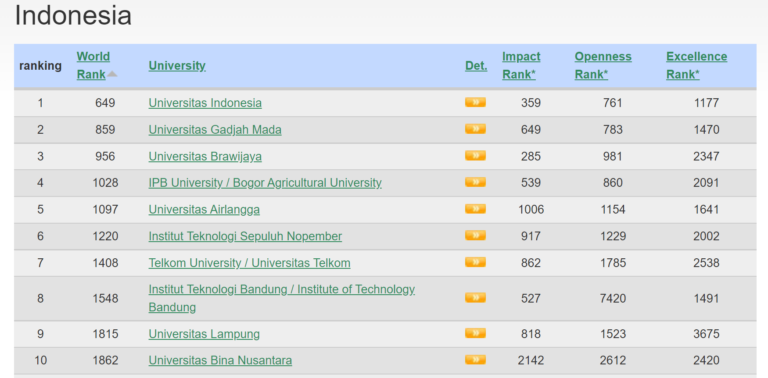Click ranking number 8 in first column
This screenshot has width=768, height=378.
[41, 298]
